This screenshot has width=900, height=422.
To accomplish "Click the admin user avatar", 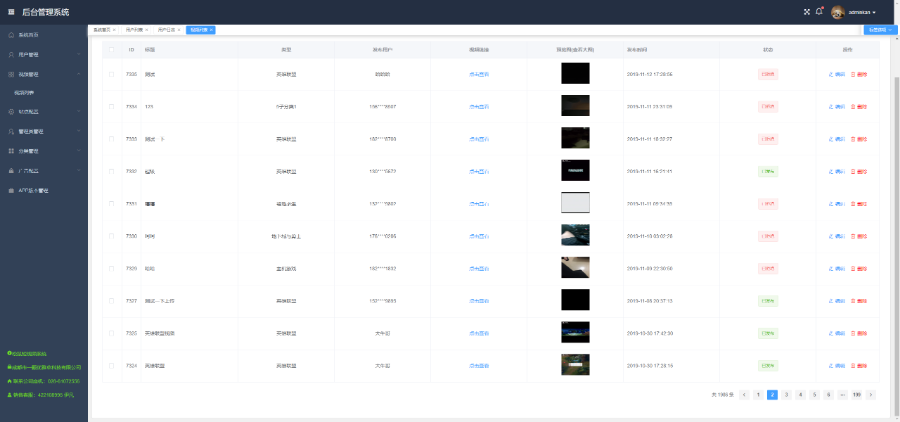I will click(837, 12).
